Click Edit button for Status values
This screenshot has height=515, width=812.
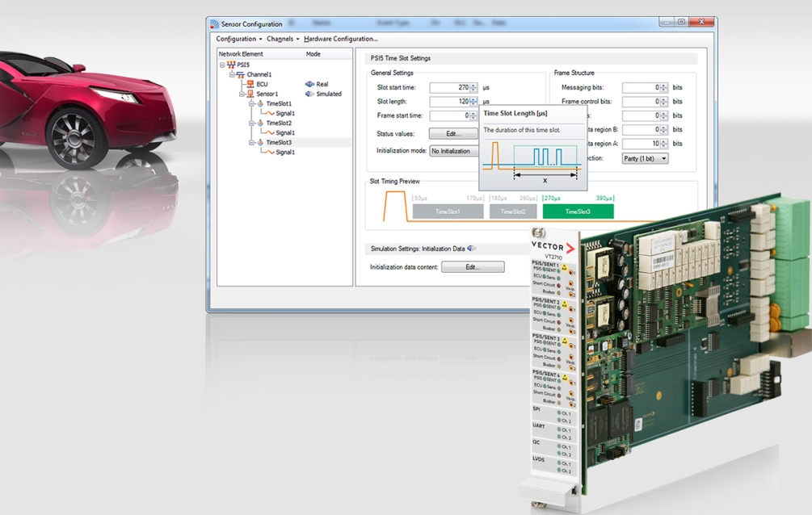(453, 133)
